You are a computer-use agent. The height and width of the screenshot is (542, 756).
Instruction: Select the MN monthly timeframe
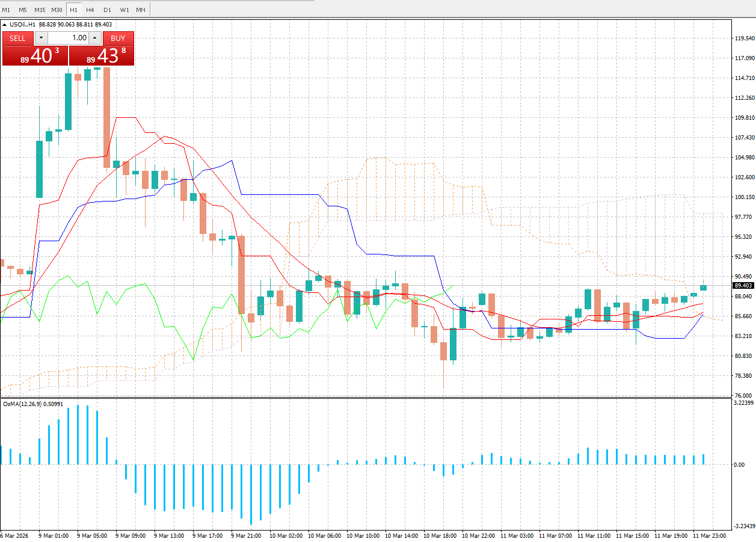pos(140,10)
